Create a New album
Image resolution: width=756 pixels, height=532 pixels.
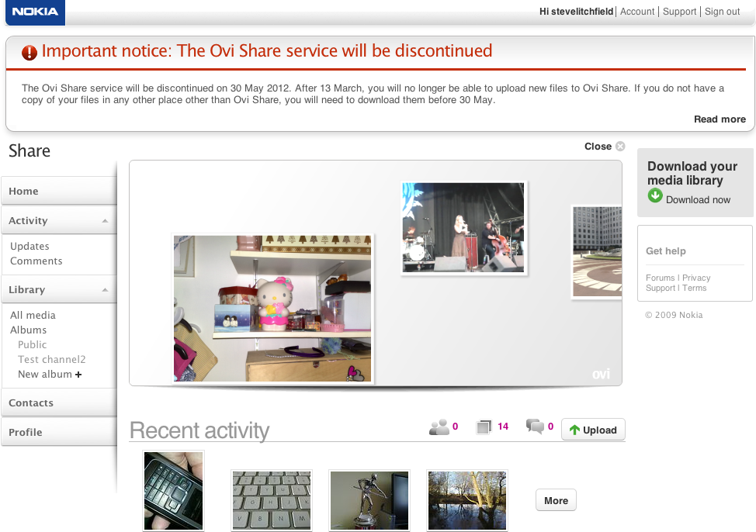[x=45, y=375]
